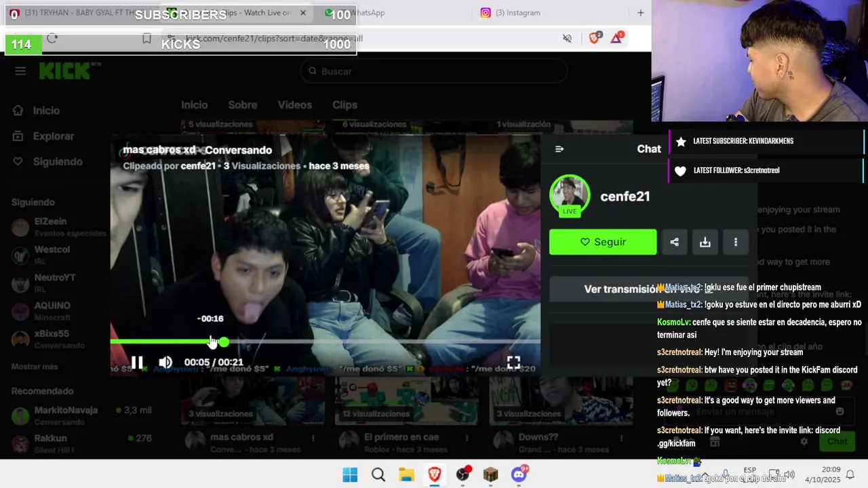868x488 pixels.
Task: Open Windows notification bell
Action: click(x=850, y=474)
